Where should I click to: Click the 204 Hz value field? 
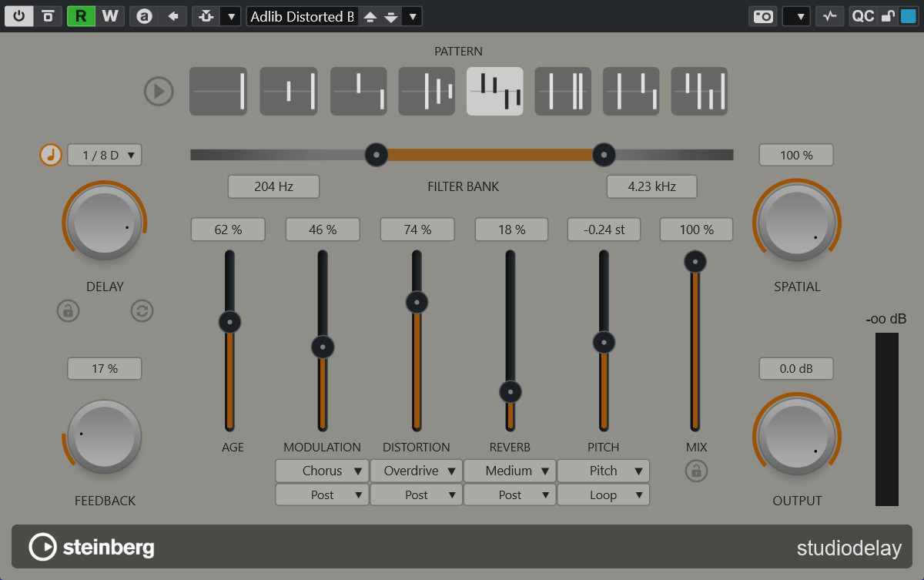[273, 186]
